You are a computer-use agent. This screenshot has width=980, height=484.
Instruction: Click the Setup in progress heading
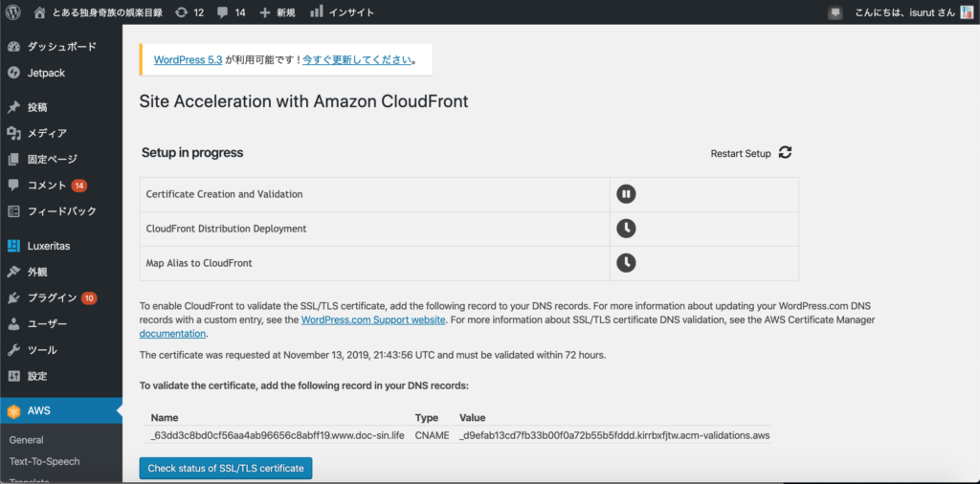point(192,152)
